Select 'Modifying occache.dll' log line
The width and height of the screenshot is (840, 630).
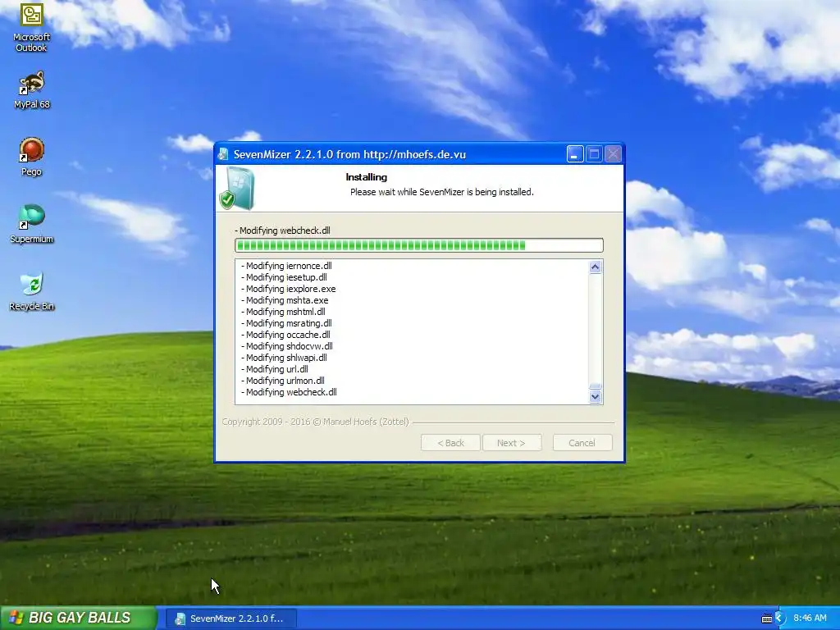coord(285,335)
